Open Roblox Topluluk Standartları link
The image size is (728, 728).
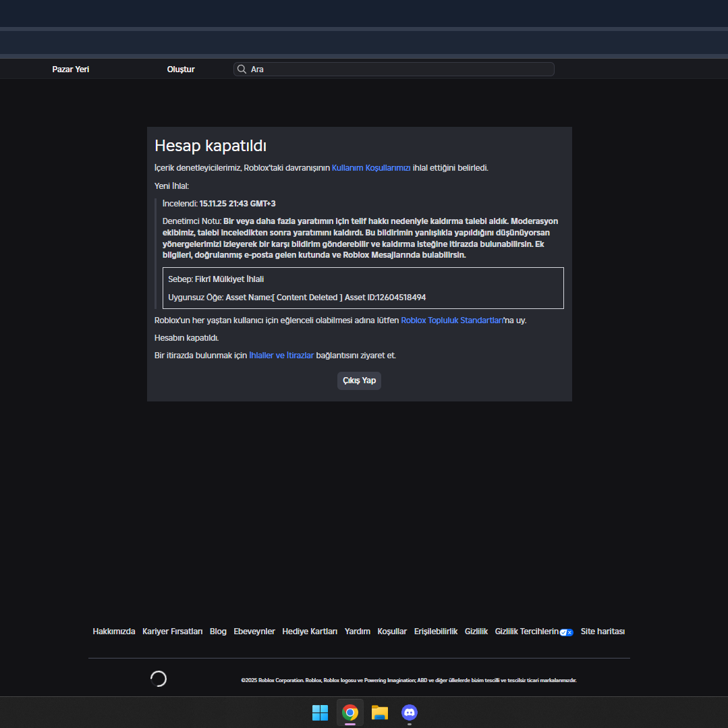[x=452, y=320]
